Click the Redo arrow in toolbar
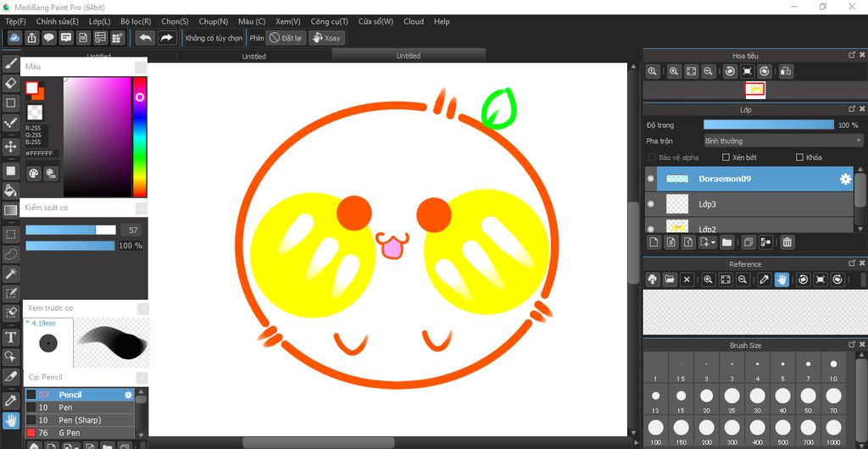 (x=166, y=37)
